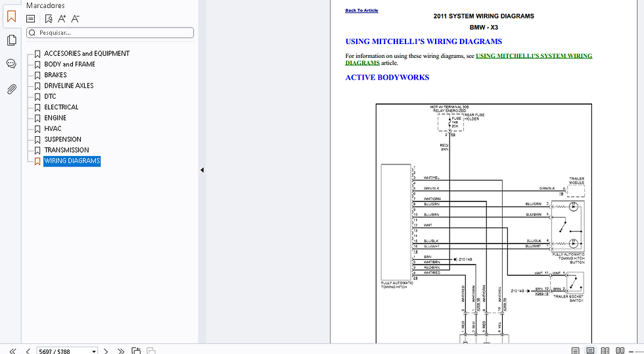Click the bookmark icon beside BRAKES
The image size is (644, 354).
[37, 76]
